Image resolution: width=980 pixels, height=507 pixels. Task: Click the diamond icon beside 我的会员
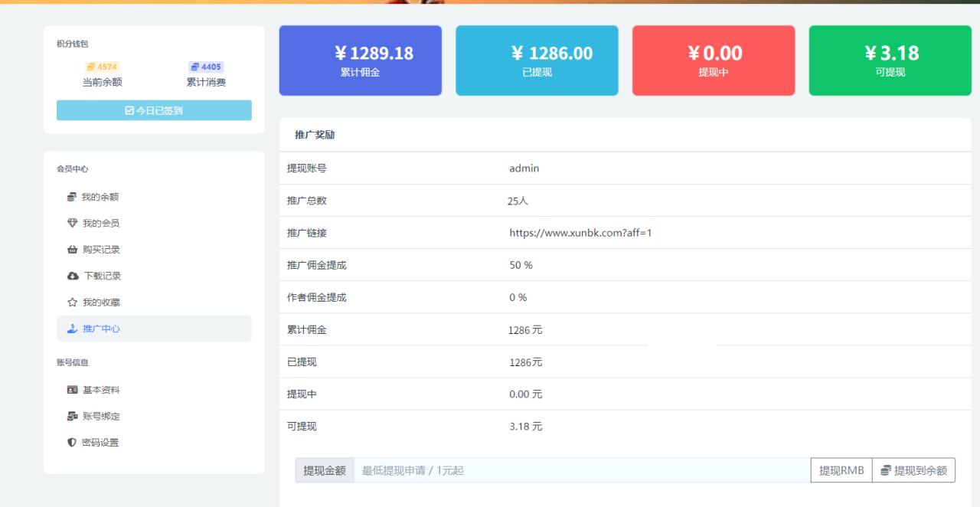tap(72, 224)
